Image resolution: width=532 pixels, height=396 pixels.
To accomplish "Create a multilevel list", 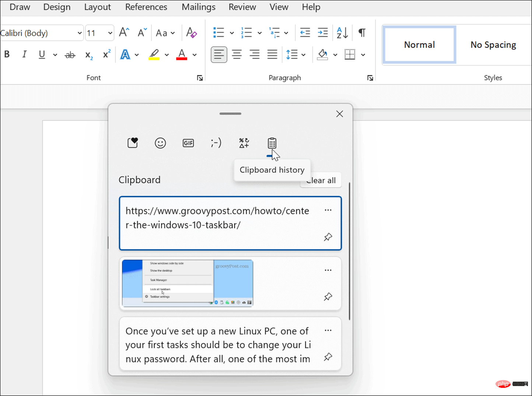I will 274,32.
